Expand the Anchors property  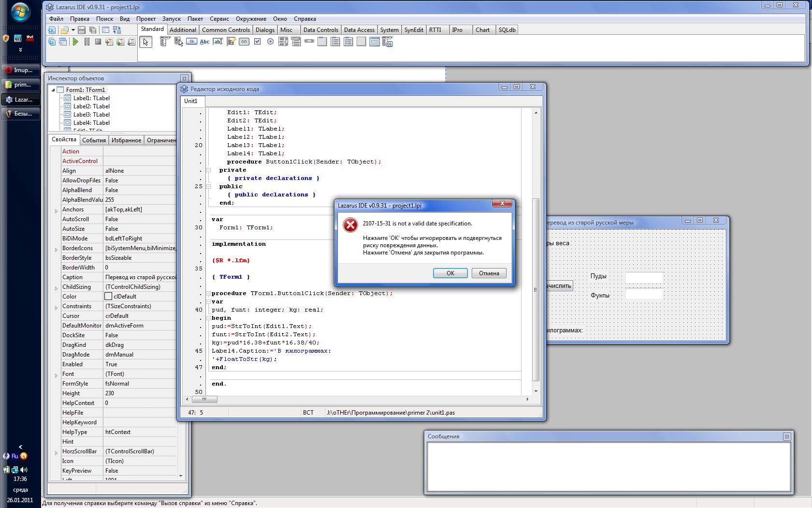(x=56, y=210)
